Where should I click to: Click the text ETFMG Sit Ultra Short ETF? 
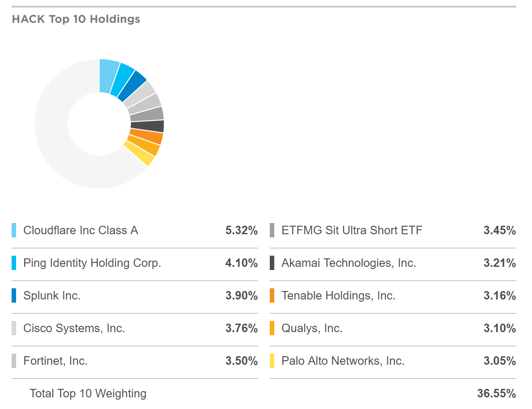352,230
